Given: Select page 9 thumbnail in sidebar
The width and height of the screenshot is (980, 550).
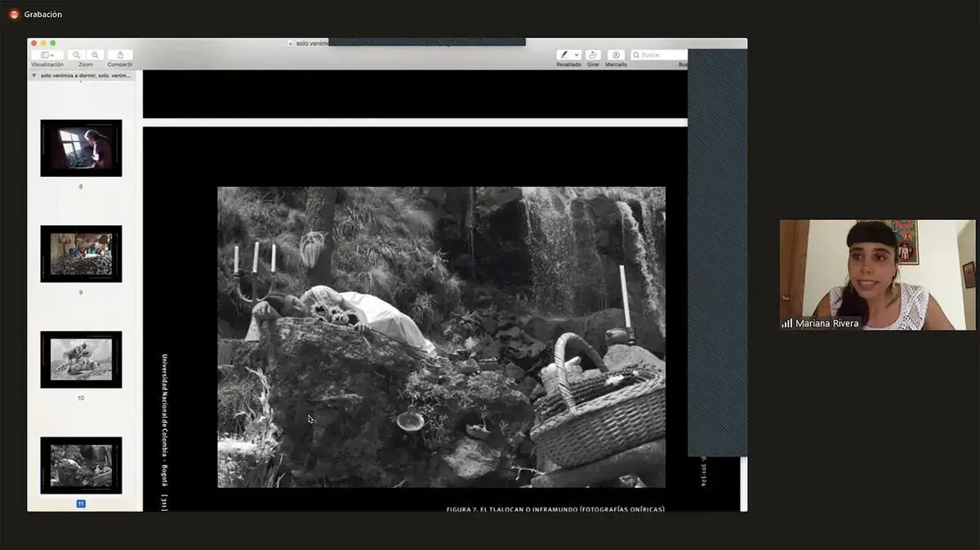Looking at the screenshot, I should click(x=81, y=254).
